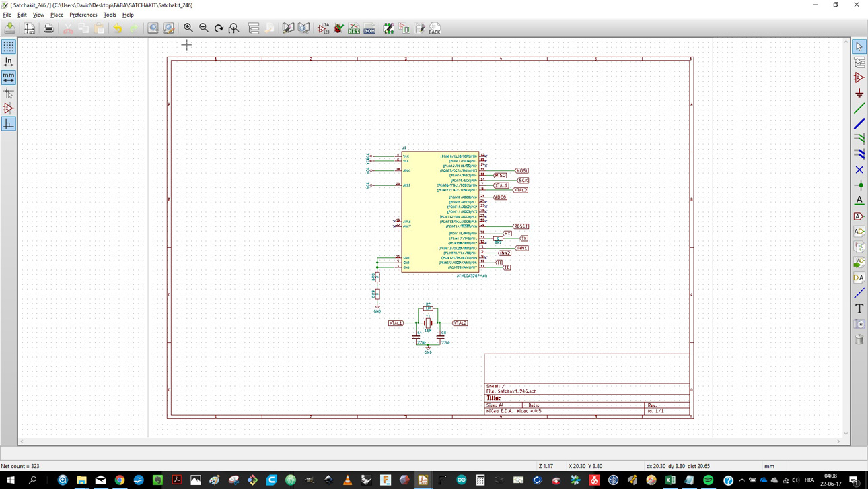This screenshot has width=868, height=489.
Task: Zoom out of schematic
Action: coord(204,28)
